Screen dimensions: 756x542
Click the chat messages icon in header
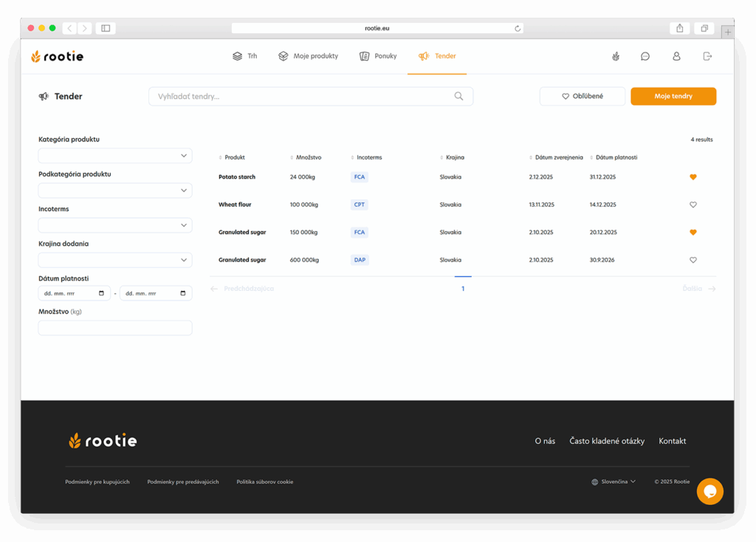click(645, 56)
